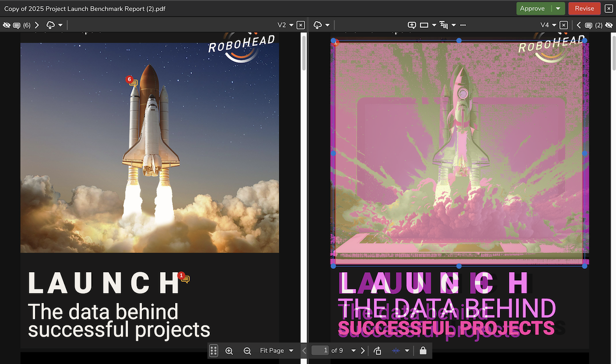Click the page number input field
This screenshot has width=616, height=364.
[320, 351]
